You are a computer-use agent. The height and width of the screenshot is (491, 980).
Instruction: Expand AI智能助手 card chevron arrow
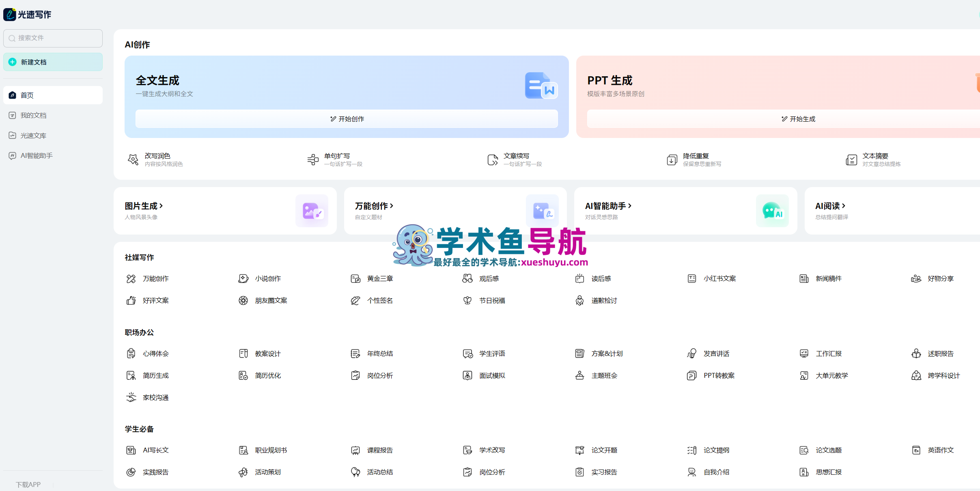click(630, 206)
